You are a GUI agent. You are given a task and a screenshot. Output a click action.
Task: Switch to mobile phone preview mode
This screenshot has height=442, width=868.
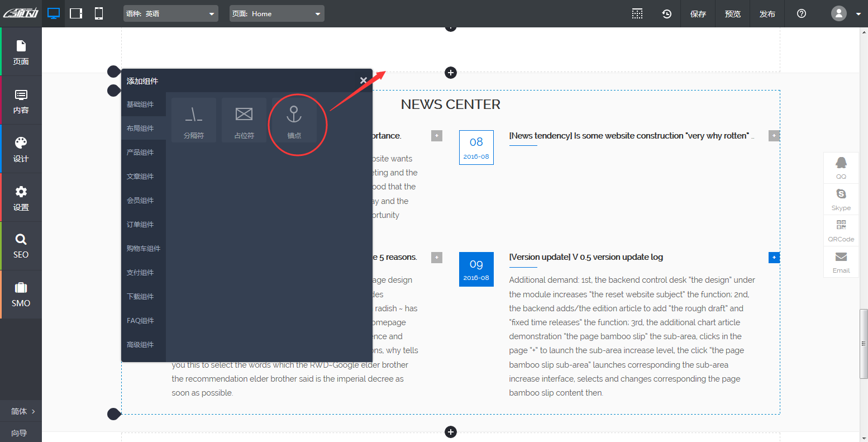(x=99, y=13)
